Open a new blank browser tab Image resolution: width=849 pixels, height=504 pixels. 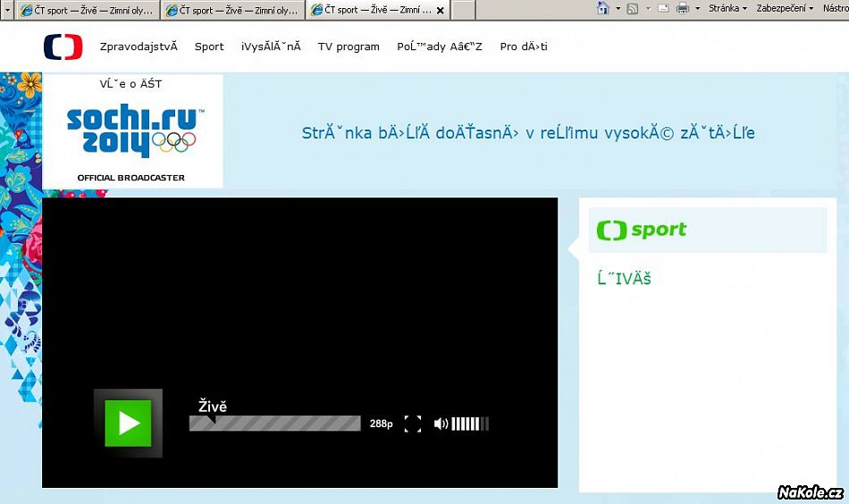(x=463, y=10)
